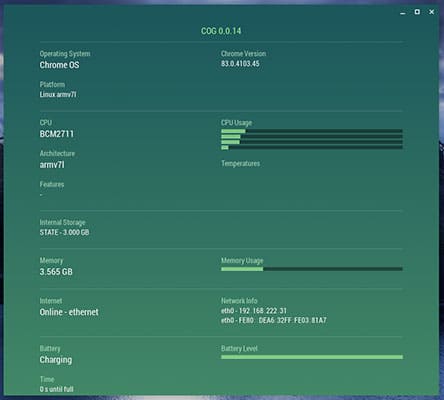This screenshot has width=444, height=400.
Task: Select the Online - ethernet status text
Action: [69, 312]
